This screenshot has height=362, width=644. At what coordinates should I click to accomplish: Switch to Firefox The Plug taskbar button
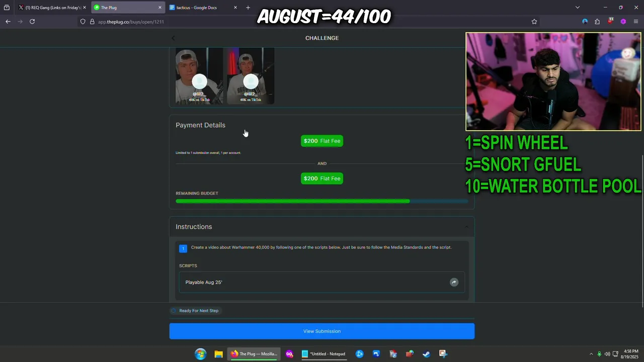click(x=254, y=354)
